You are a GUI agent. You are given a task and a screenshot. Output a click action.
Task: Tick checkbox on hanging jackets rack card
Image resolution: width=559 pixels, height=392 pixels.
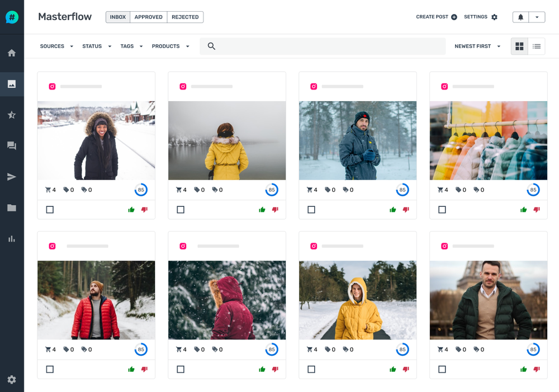(x=442, y=210)
